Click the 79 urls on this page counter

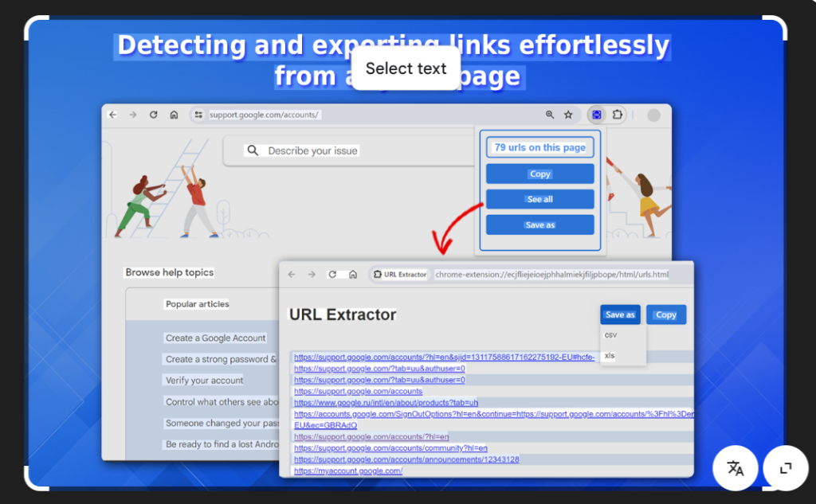539,147
